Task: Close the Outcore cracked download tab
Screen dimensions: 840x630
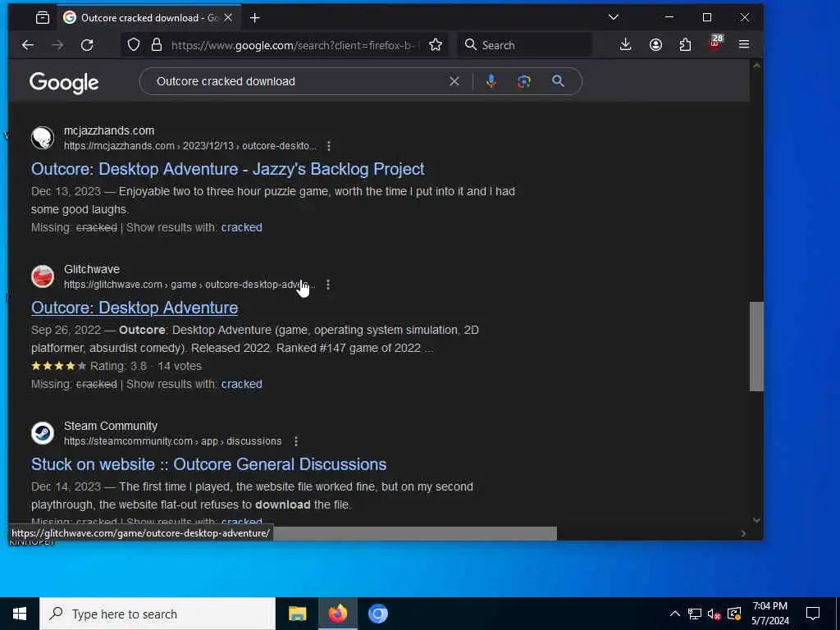Action: tap(228, 18)
